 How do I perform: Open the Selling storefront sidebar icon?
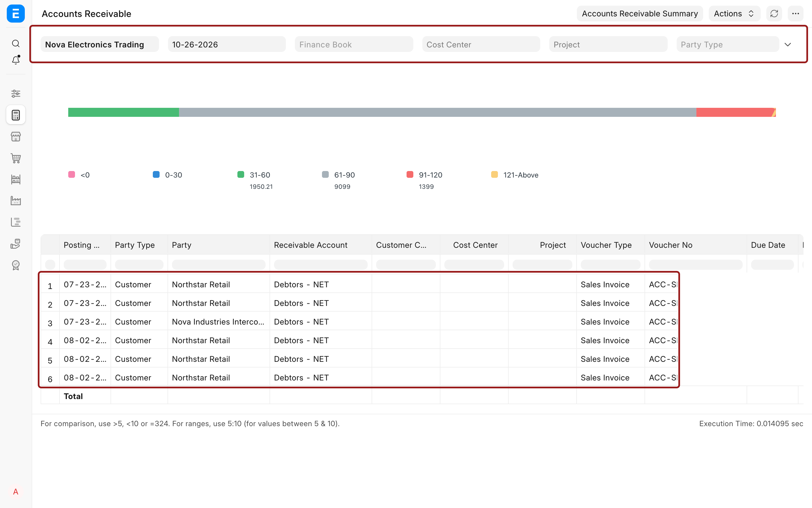tap(16, 136)
